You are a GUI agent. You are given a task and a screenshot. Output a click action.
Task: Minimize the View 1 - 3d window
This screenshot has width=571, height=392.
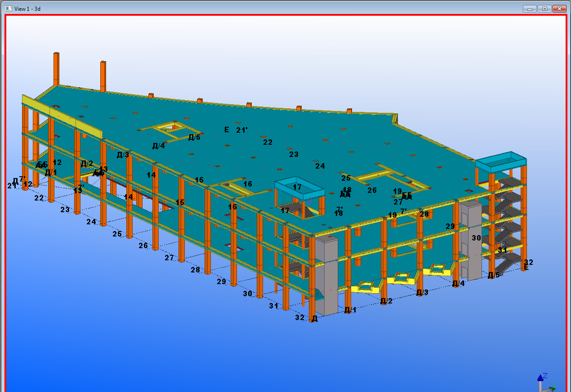click(x=530, y=9)
